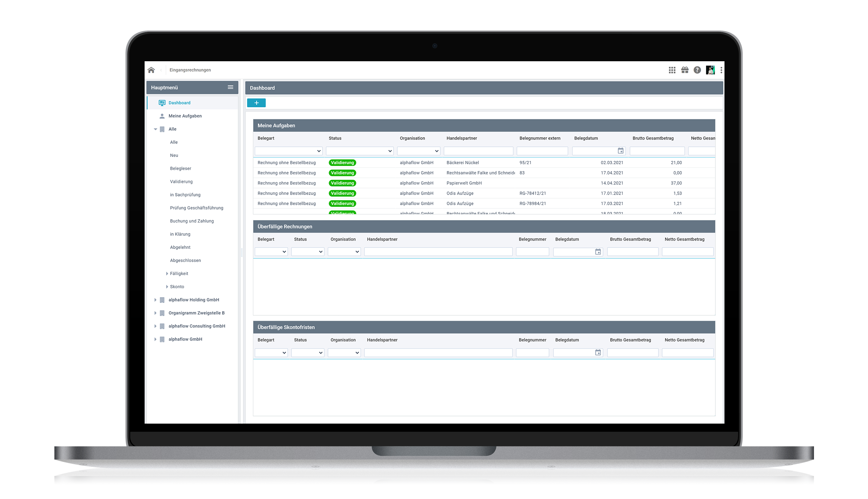Collapse Hauptmenü with hamburger icon
Image resolution: width=868 pixels, height=499 pixels.
[230, 87]
